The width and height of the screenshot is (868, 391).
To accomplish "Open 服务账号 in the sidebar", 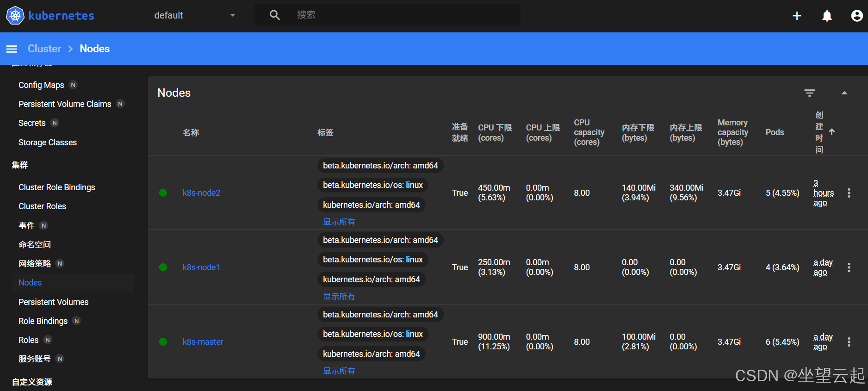I will 35,359.
